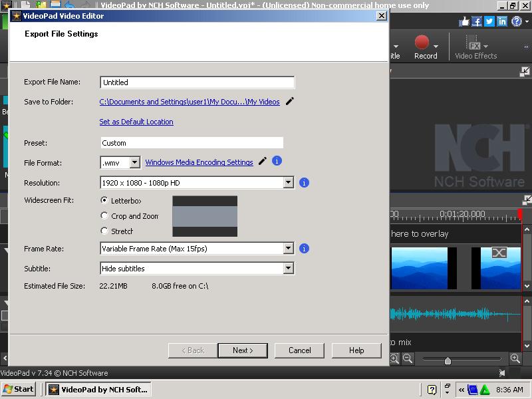The height and width of the screenshot is (399, 532).
Task: Expand the toolbar overflow chevron
Action: (526, 47)
